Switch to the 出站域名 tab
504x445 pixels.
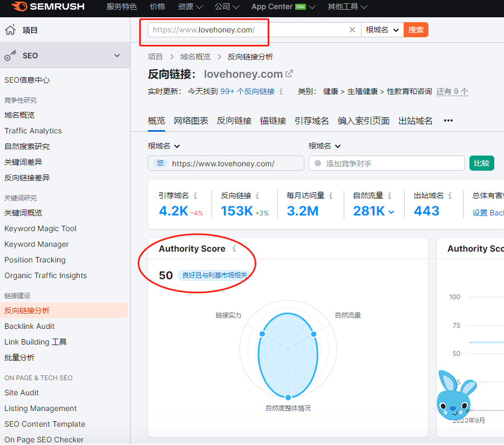click(x=416, y=121)
